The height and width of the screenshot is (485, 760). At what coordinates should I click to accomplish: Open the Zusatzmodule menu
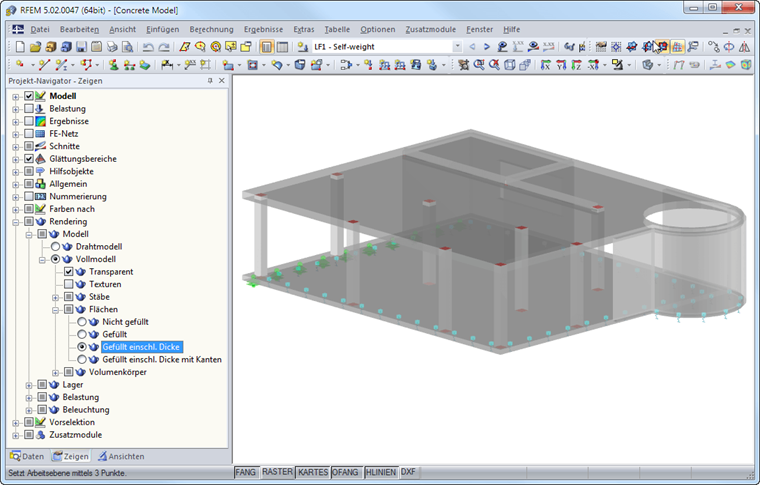430,29
